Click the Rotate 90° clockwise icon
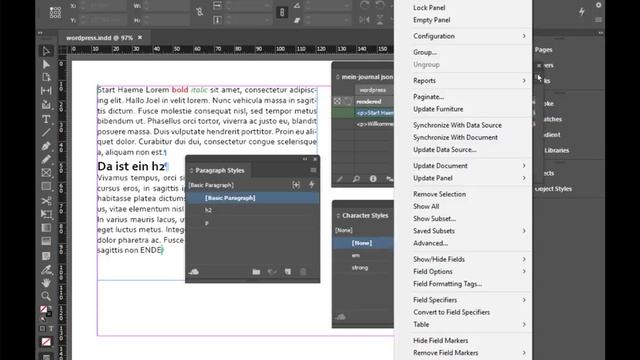The image size is (640, 360). [x=365, y=5]
